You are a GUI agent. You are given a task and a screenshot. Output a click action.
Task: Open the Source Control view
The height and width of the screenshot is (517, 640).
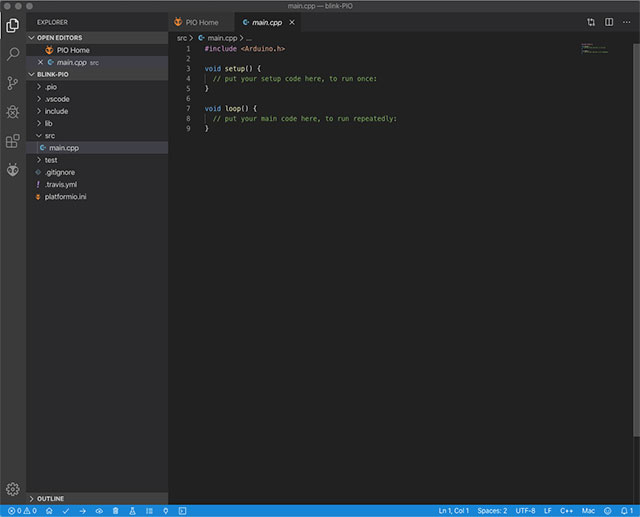(13, 83)
